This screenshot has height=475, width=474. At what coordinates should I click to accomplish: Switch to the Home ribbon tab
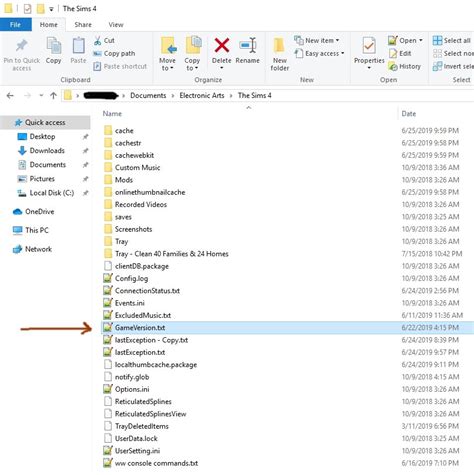[x=49, y=25]
